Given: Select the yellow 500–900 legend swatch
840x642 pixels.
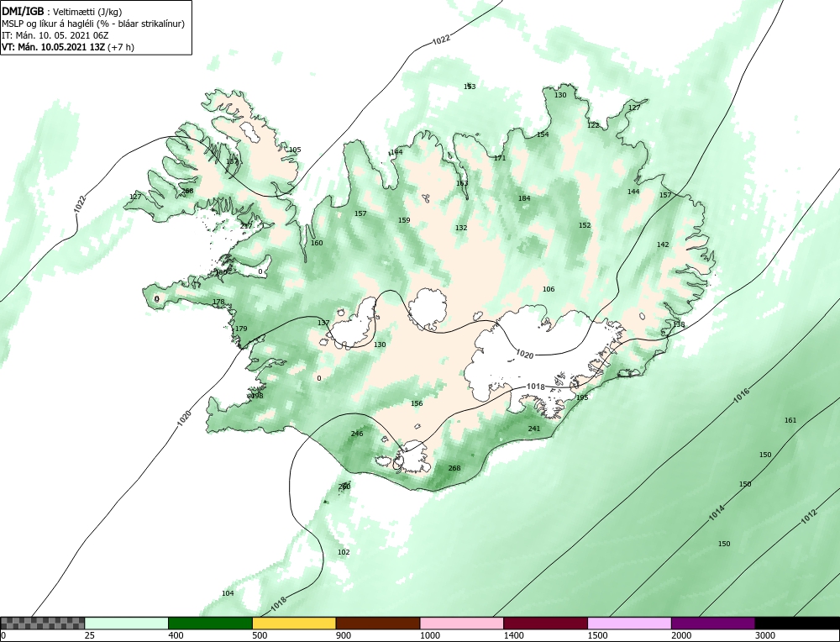Looking at the screenshot, I should (294, 623).
